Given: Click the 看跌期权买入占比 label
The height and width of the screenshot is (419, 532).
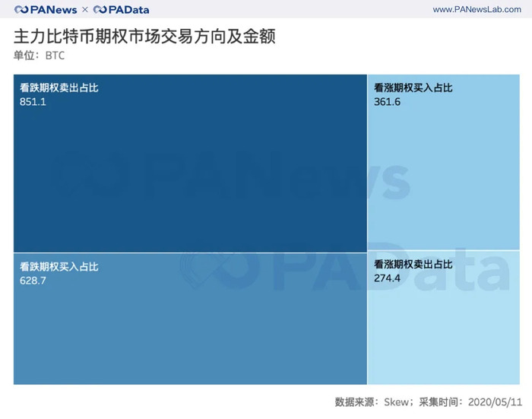Looking at the screenshot, I should click(x=59, y=267).
